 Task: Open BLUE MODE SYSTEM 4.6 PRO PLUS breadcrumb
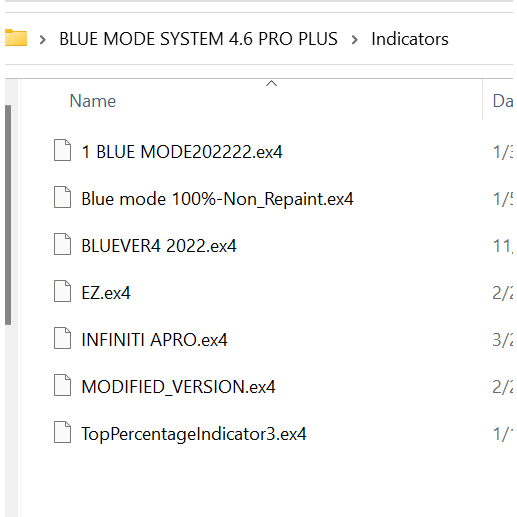click(198, 39)
